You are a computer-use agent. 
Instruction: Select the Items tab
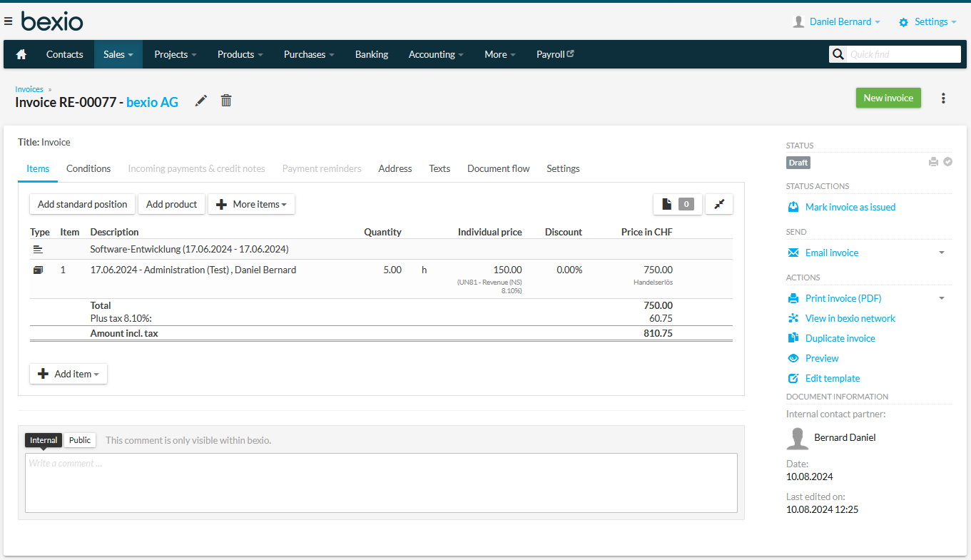point(38,169)
